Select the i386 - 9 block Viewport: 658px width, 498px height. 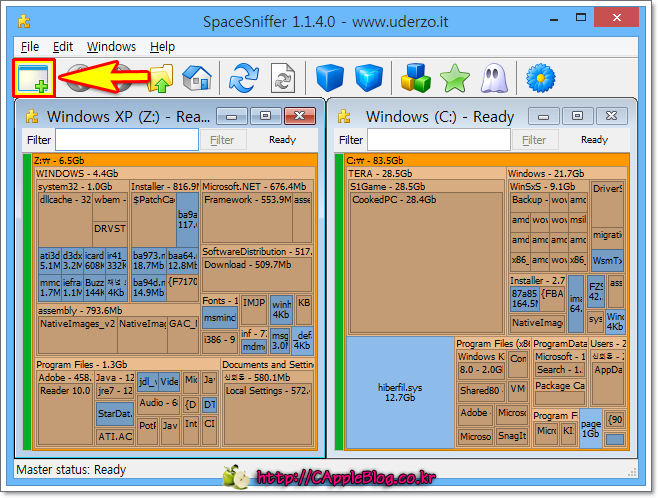219,342
